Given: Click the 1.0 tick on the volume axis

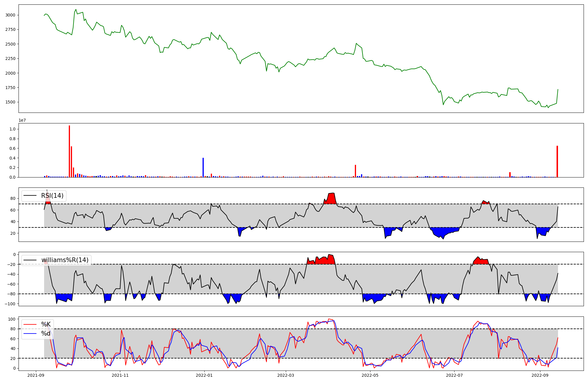Looking at the screenshot, I should pos(13,129).
